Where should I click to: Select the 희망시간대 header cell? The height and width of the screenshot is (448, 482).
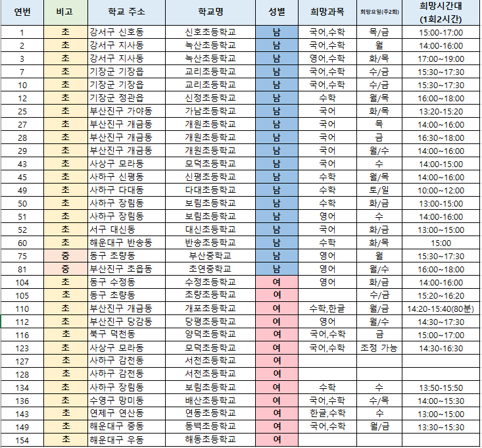click(x=441, y=12)
